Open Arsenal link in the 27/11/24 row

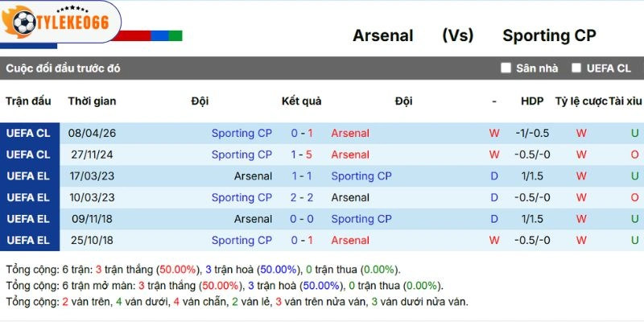click(350, 155)
